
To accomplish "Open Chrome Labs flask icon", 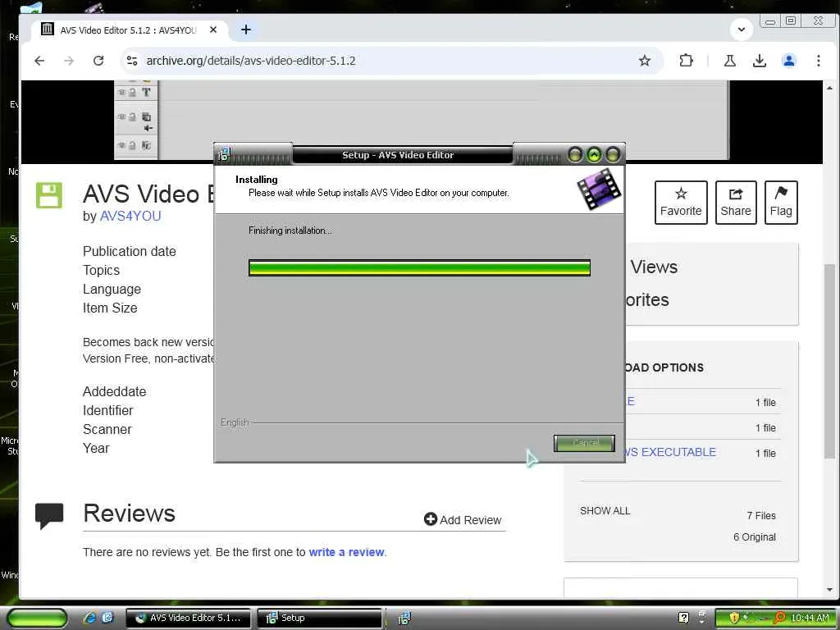I will [729, 61].
